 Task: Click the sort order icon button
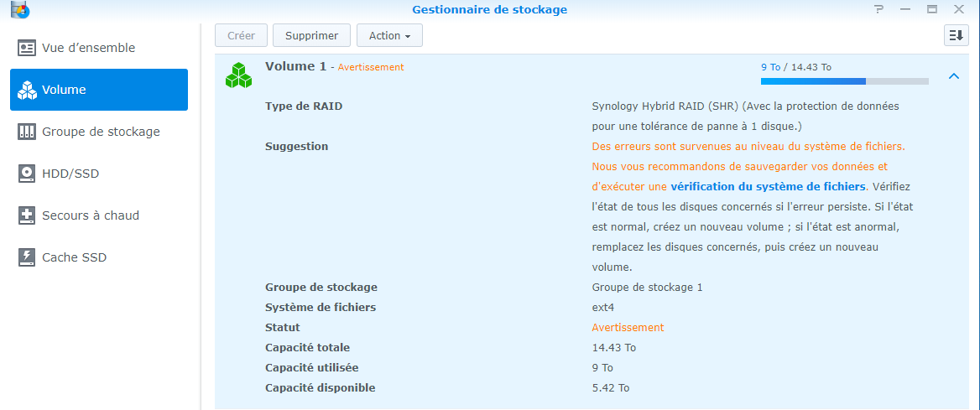(957, 35)
